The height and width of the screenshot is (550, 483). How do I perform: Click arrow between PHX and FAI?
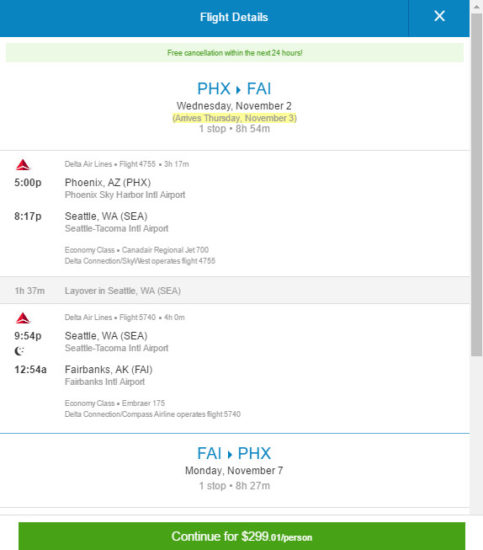click(239, 90)
